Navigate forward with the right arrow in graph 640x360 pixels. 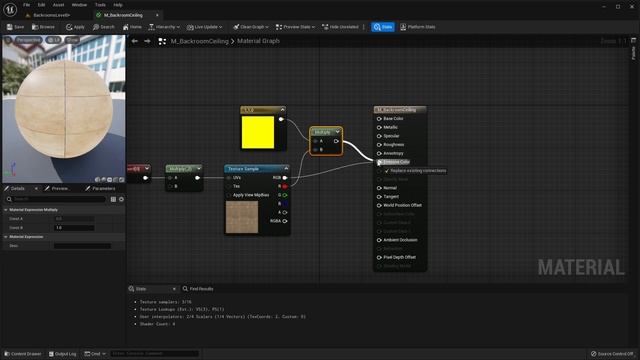coord(147,41)
